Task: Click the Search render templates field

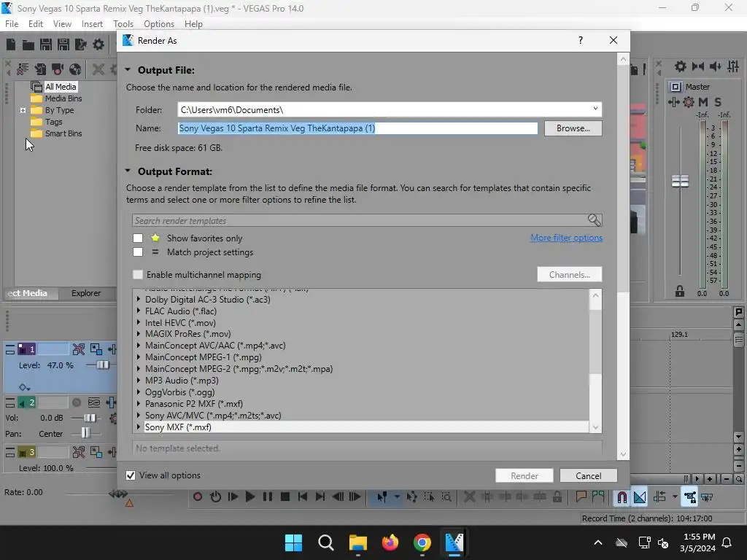Action: [x=367, y=220]
